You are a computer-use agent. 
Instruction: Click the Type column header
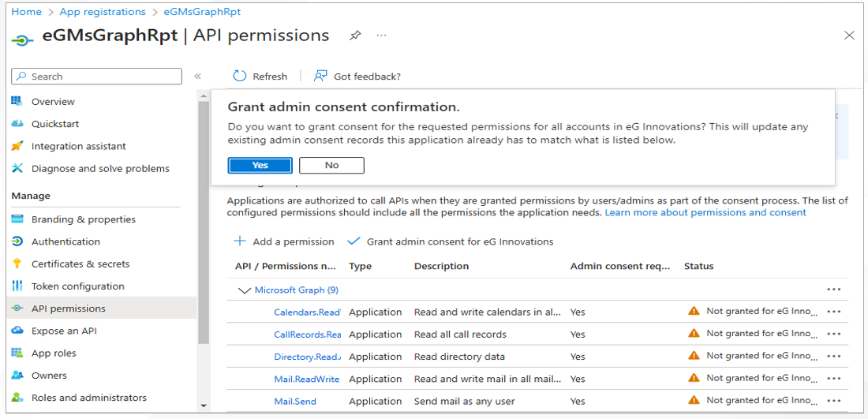[x=360, y=266]
